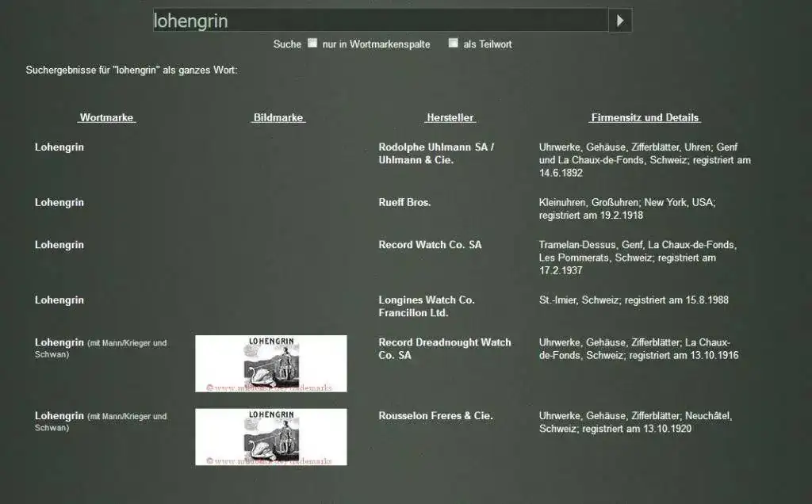Enable 'nur in Wortmarkenspalte' checkbox
Viewport: 812px width, 504px height.
coord(312,43)
